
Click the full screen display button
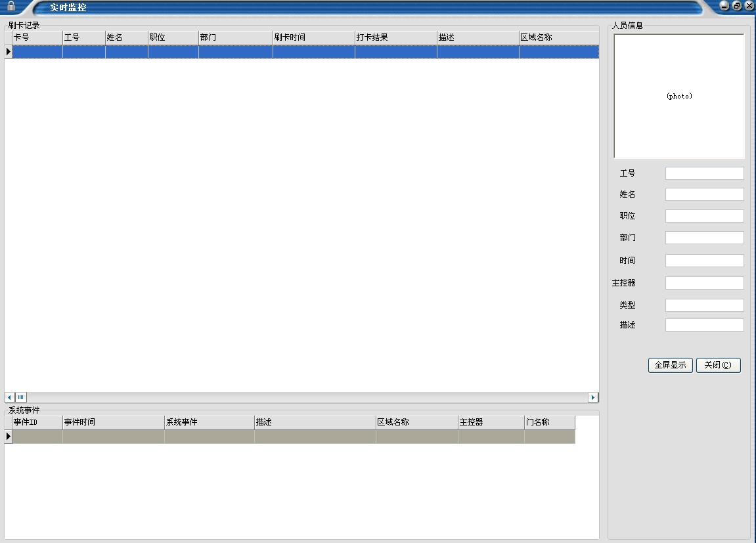click(x=670, y=365)
